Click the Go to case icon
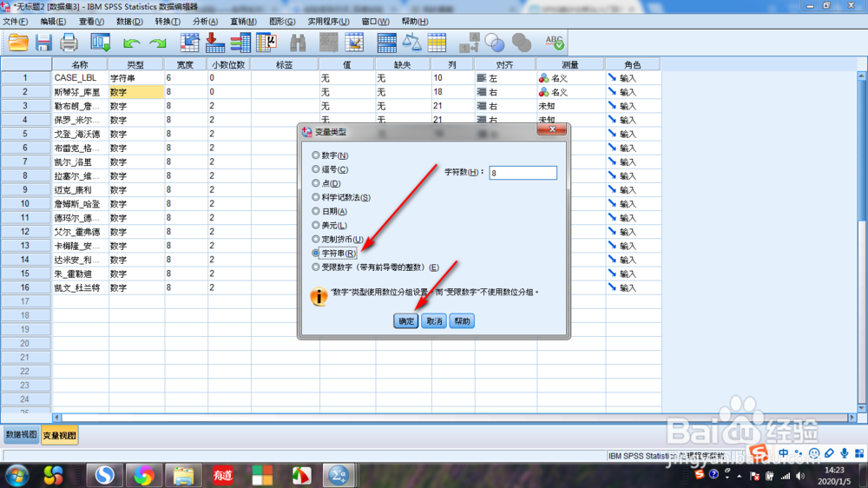868x488 pixels. point(189,43)
